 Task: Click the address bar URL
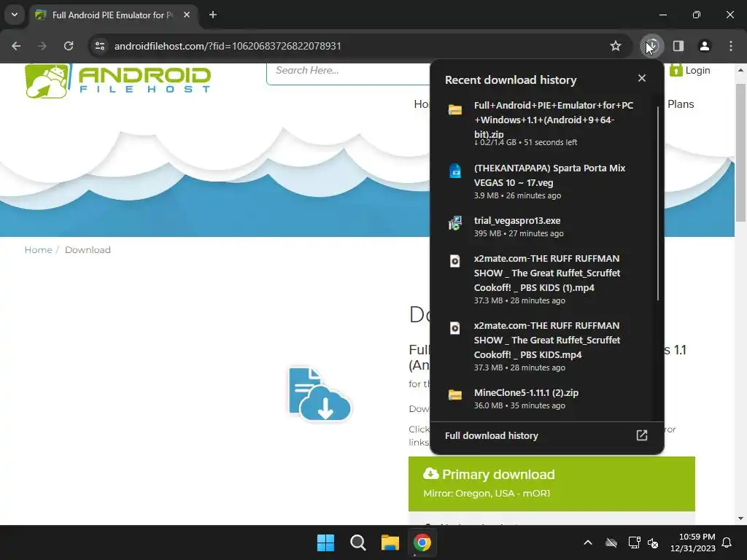[x=228, y=46]
